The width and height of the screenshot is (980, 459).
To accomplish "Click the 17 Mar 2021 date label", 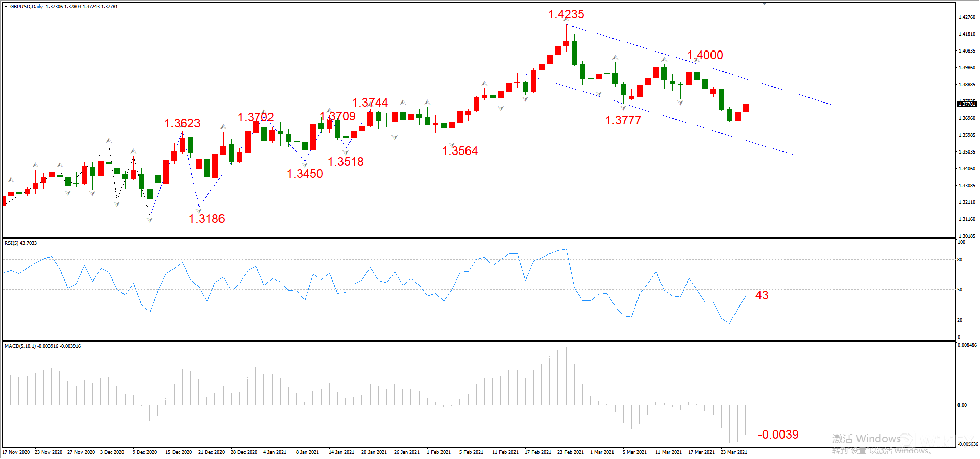I will point(701,452).
